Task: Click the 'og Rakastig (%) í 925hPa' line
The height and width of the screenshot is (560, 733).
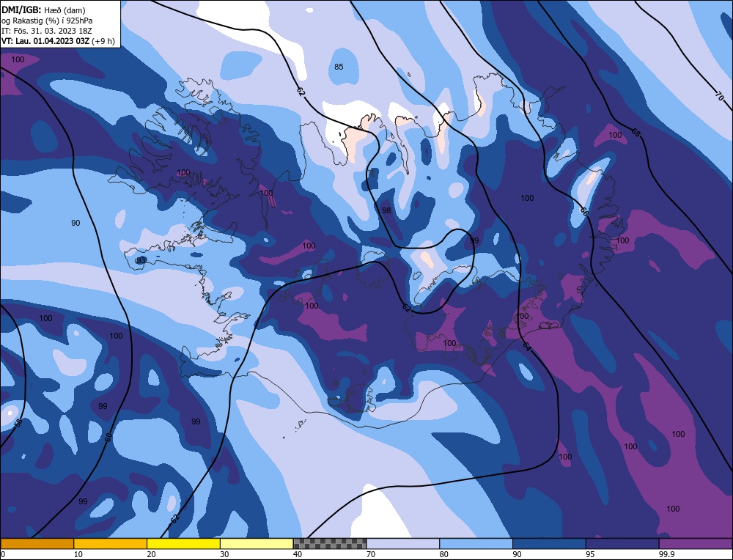Action: pyautogui.click(x=47, y=20)
